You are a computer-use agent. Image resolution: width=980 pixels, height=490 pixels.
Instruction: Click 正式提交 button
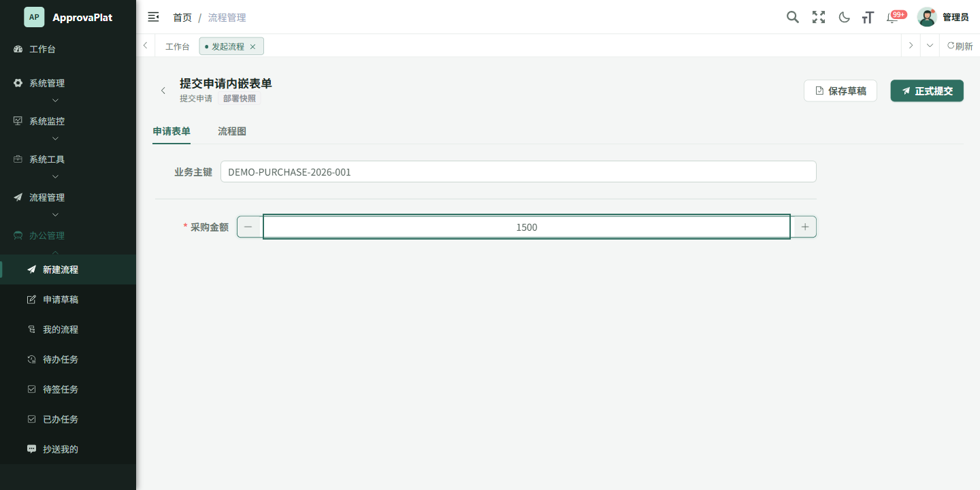(x=927, y=91)
